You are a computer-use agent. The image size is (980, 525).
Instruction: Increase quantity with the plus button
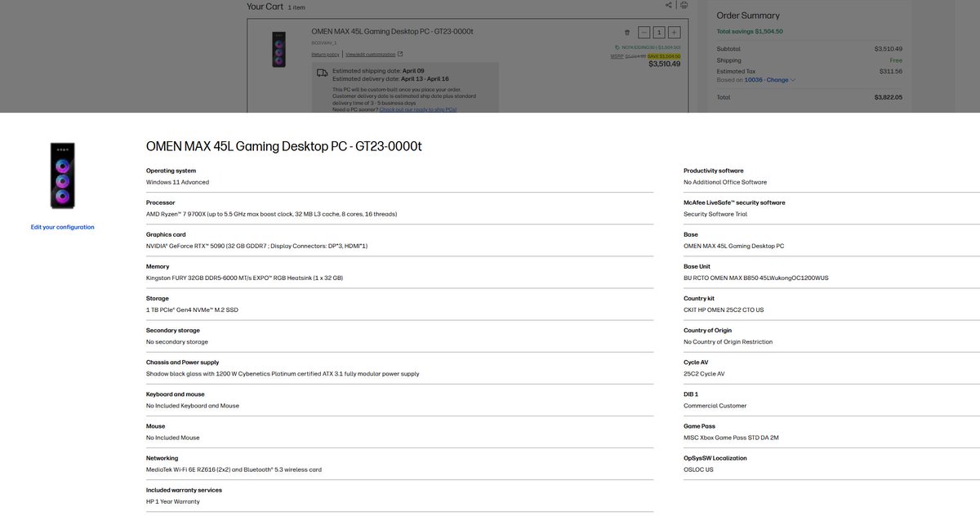pos(674,33)
